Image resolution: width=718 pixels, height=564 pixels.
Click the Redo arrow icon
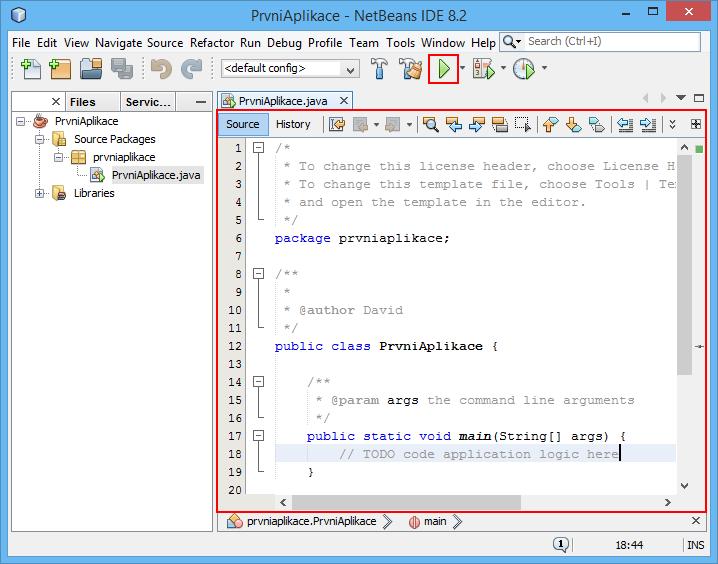click(x=192, y=69)
